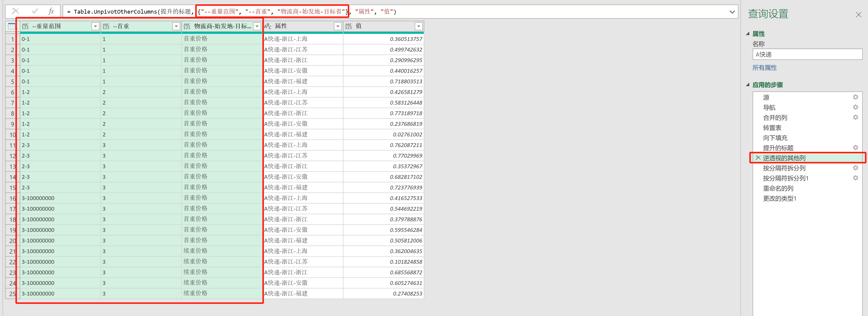The image size is (868, 316).
Task: Select the 转置表 applied step
Action: click(x=772, y=128)
